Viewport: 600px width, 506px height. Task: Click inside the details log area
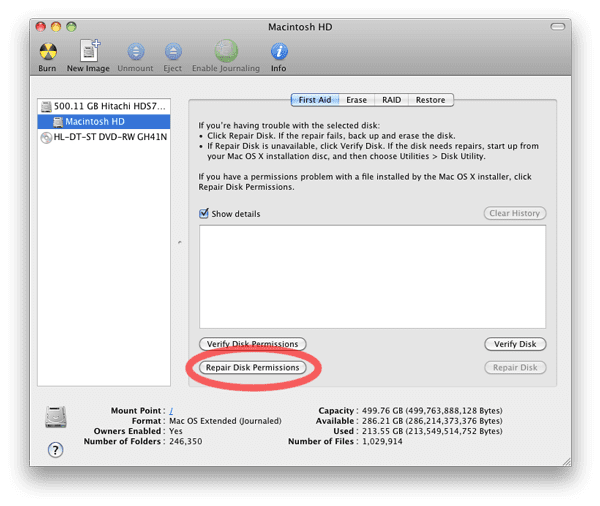[371, 275]
